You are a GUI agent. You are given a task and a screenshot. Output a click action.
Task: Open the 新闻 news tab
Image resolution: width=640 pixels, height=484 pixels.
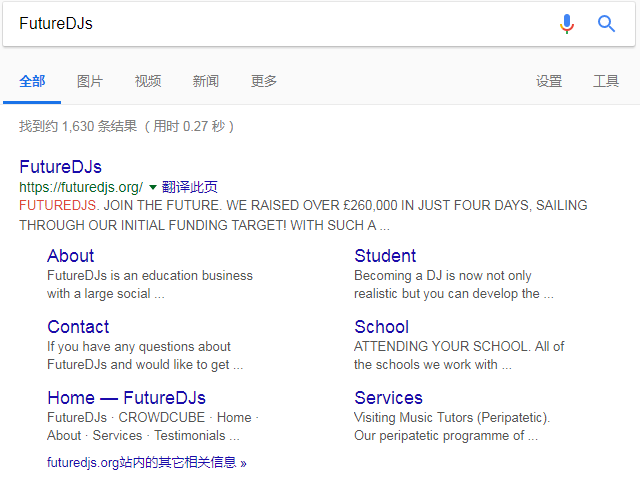[206, 81]
